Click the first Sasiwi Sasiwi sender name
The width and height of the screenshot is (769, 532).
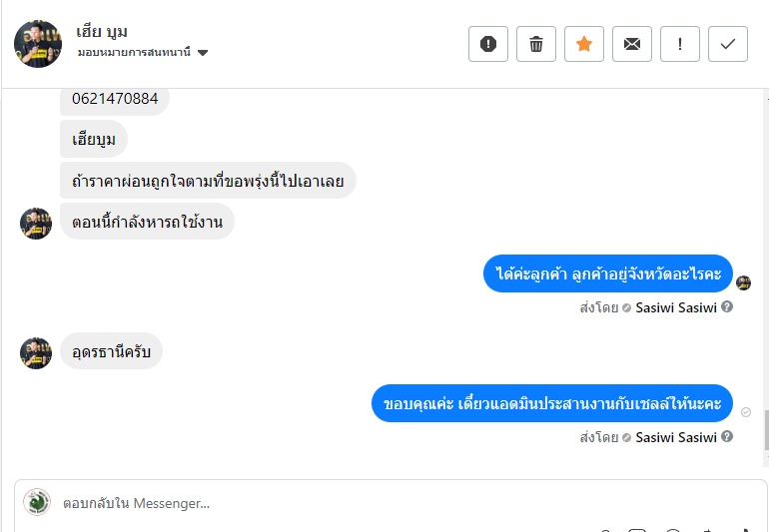(676, 307)
